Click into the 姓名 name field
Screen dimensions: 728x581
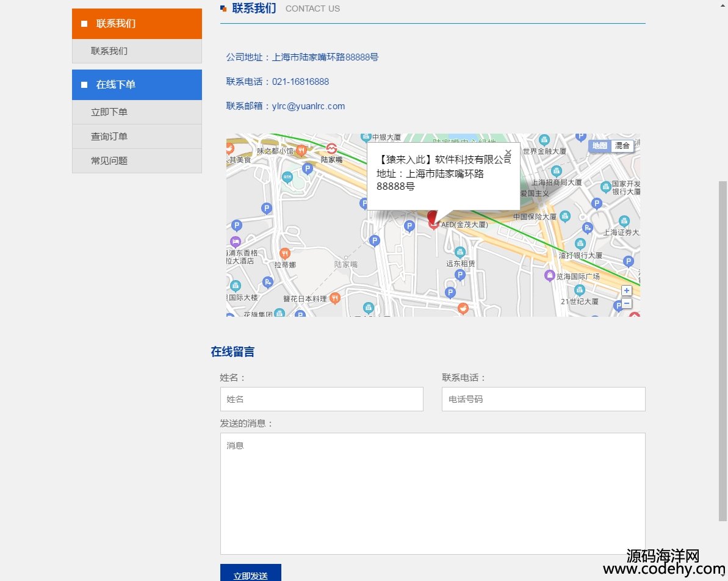322,399
